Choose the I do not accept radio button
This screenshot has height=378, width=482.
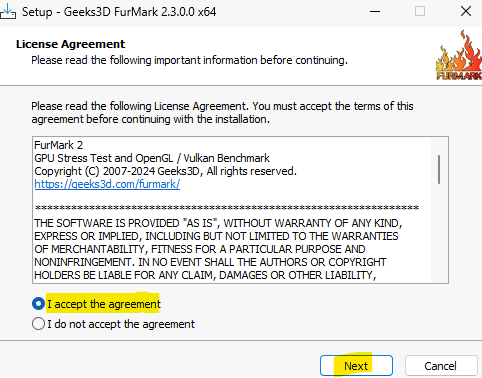click(38, 324)
